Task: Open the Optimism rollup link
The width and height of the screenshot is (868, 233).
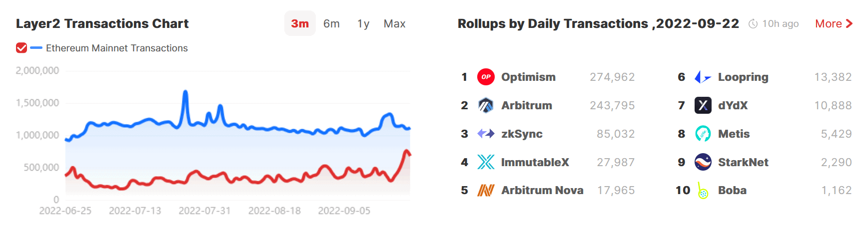Action: tap(528, 77)
